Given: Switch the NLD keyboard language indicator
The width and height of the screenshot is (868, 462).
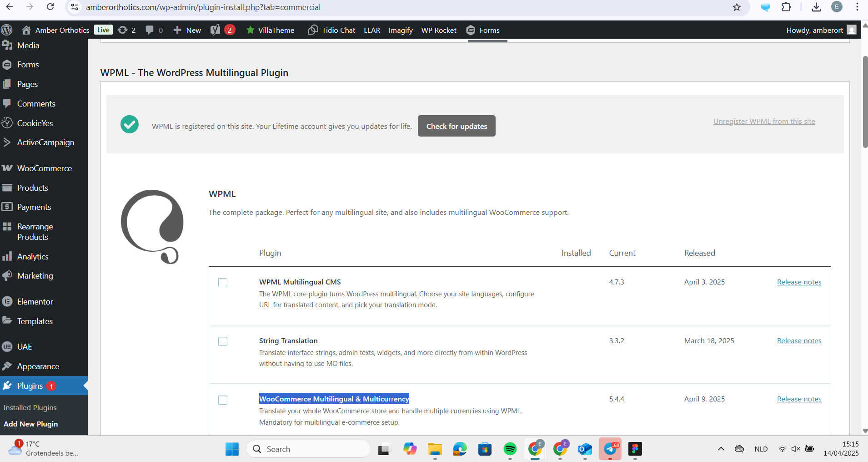Looking at the screenshot, I should pos(761,449).
